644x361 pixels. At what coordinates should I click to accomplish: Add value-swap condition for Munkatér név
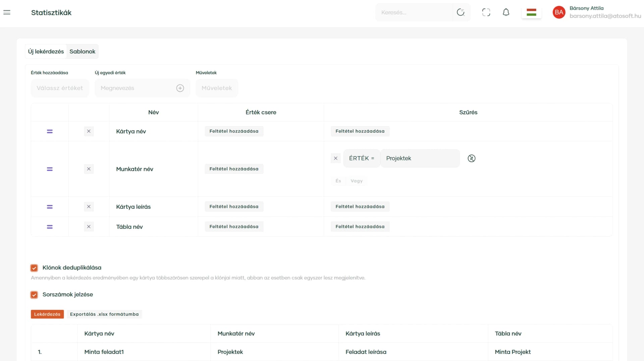pyautogui.click(x=234, y=169)
